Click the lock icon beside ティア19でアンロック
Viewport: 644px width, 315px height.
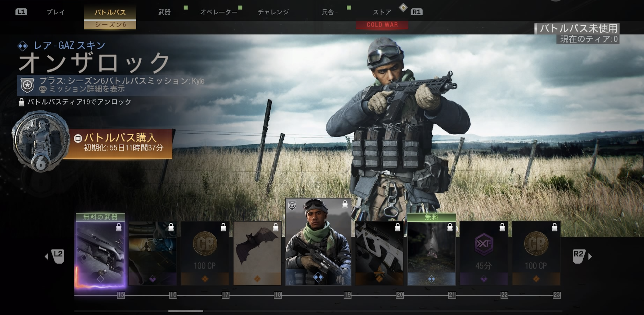click(21, 102)
